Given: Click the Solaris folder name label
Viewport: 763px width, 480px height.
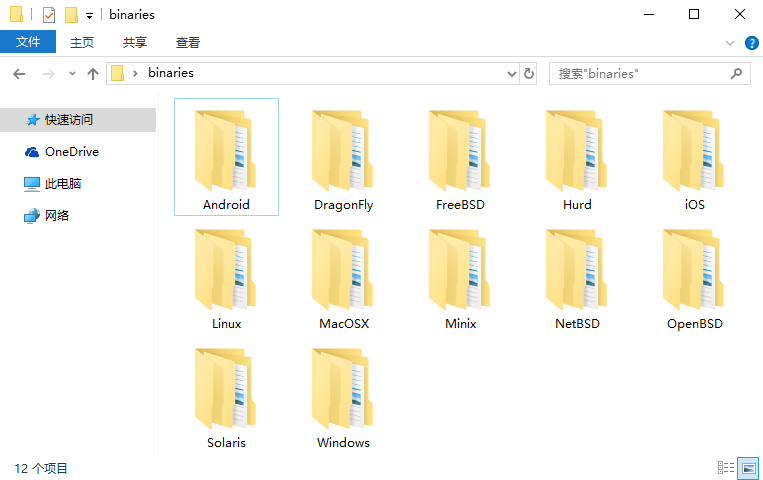Looking at the screenshot, I should coord(226,443).
